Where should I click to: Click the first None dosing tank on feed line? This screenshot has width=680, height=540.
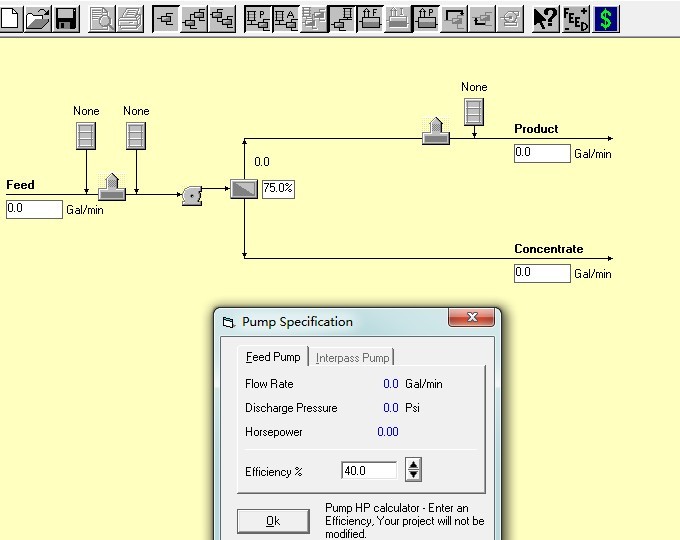[86, 136]
